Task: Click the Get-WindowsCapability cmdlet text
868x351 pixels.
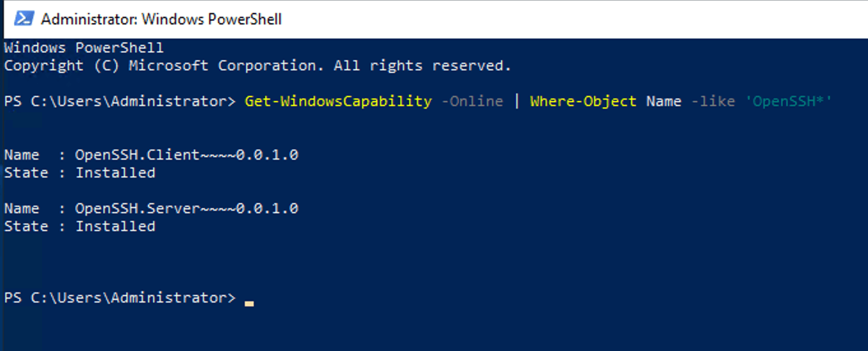Action: pyautogui.click(x=338, y=101)
